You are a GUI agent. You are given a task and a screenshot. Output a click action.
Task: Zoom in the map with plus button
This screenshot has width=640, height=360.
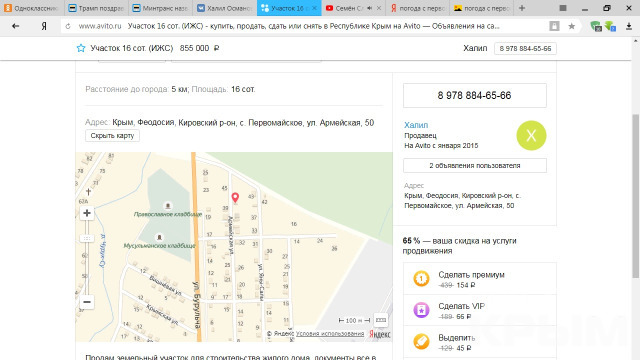pos(87,213)
